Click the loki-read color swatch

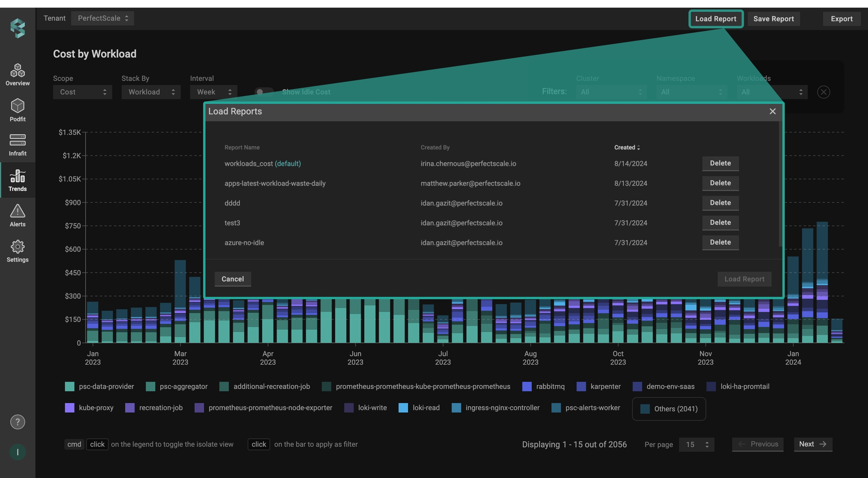(x=403, y=408)
